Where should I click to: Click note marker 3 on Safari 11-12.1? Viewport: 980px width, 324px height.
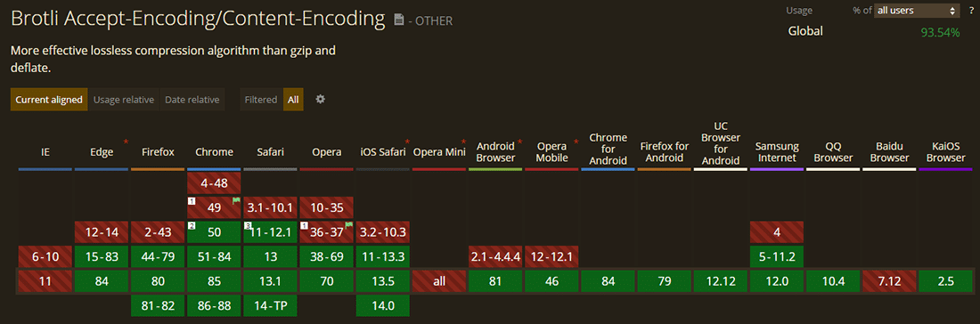tap(249, 225)
